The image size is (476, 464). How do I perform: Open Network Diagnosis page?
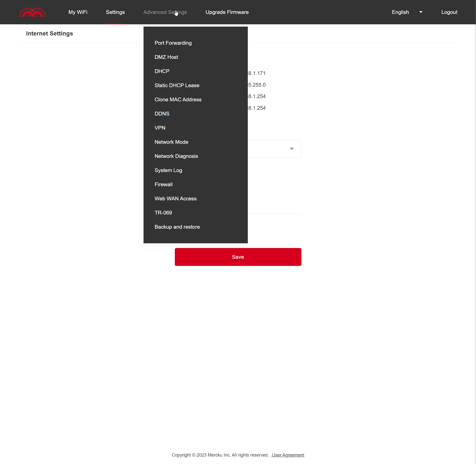tap(176, 156)
